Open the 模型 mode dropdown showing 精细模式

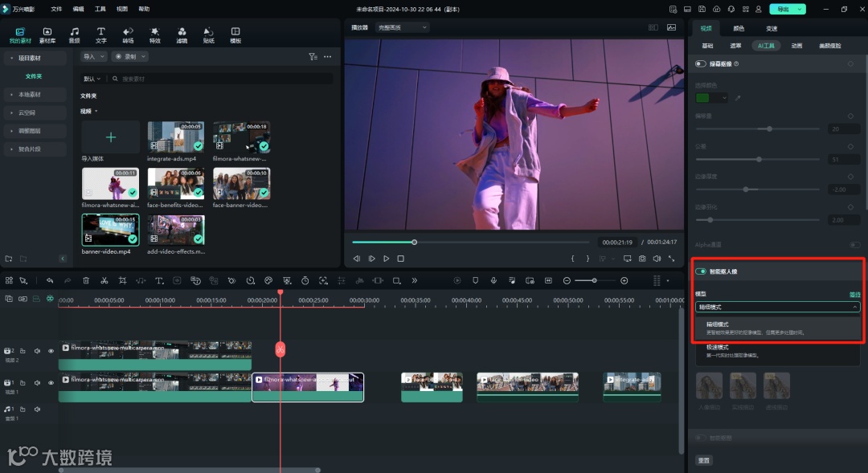(776, 307)
